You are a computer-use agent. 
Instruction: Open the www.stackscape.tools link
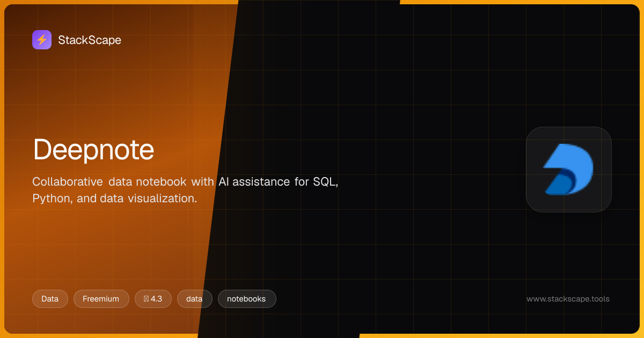568,299
